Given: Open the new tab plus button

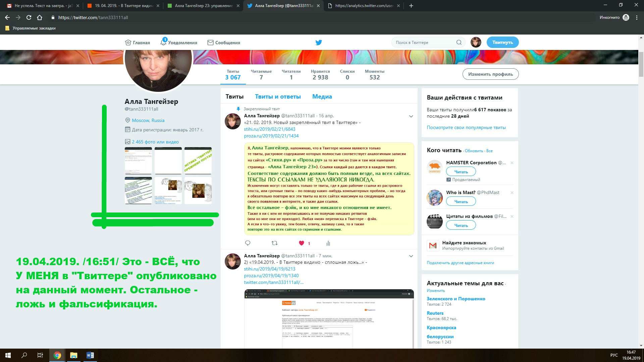Looking at the screenshot, I should point(411,6).
